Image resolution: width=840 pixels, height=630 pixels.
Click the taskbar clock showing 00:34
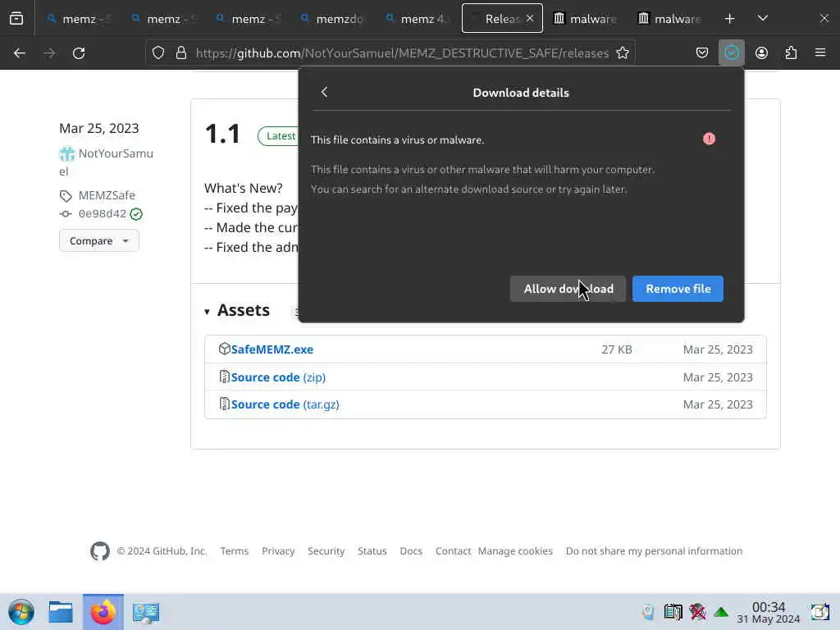click(768, 612)
